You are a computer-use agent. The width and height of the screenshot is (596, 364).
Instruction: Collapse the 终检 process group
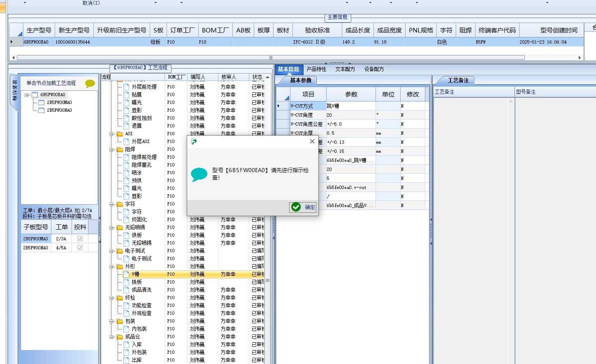pyautogui.click(x=111, y=298)
